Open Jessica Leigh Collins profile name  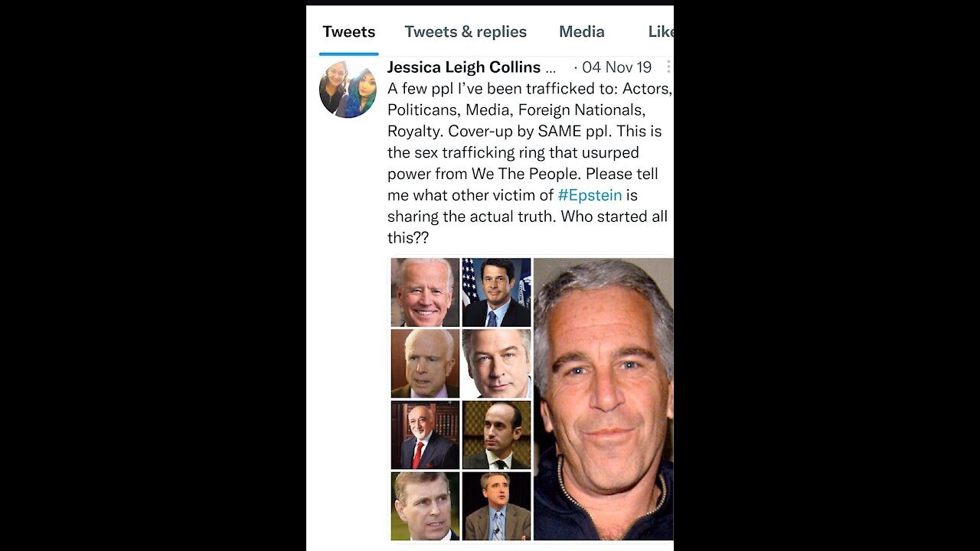click(464, 67)
